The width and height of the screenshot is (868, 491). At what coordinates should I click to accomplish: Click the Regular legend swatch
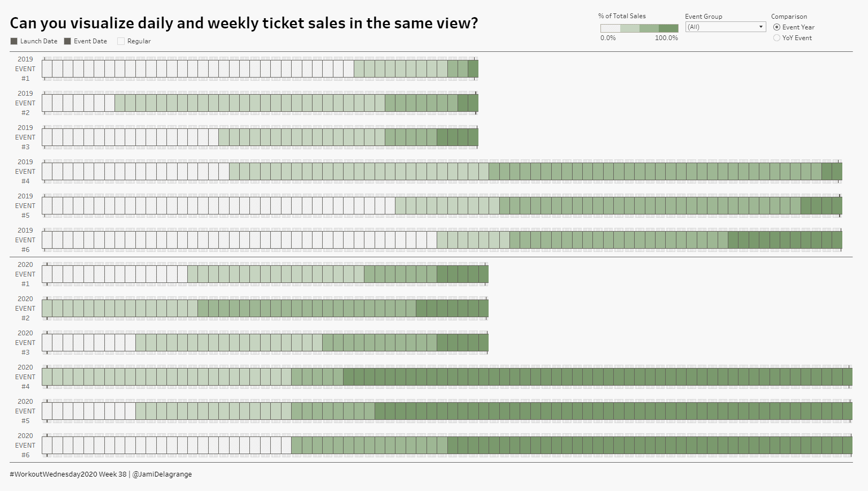[x=121, y=41]
